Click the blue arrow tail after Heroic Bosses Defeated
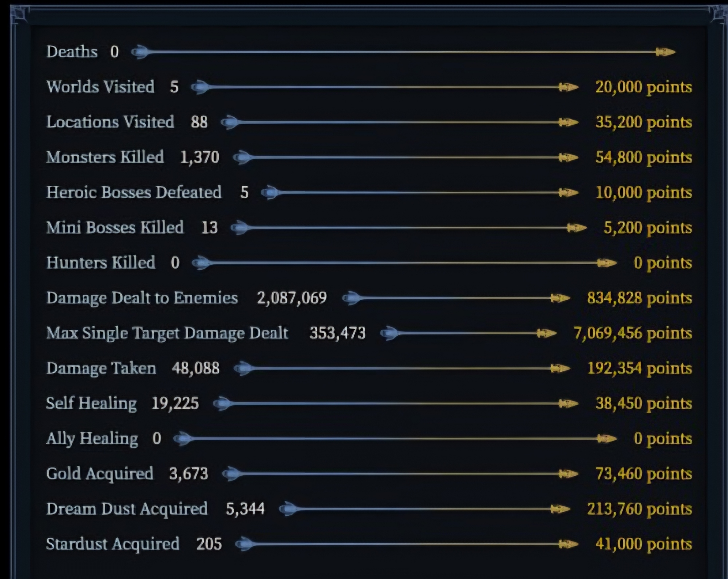This screenshot has height=579, width=728. [270, 193]
